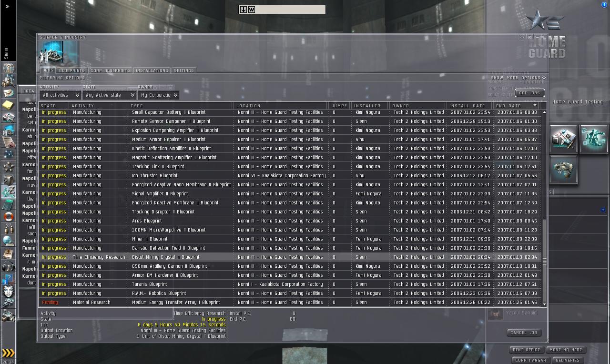Viewport: 610px width, 364px height.
Task: Open the Activity filter dropdown
Action: [60, 95]
